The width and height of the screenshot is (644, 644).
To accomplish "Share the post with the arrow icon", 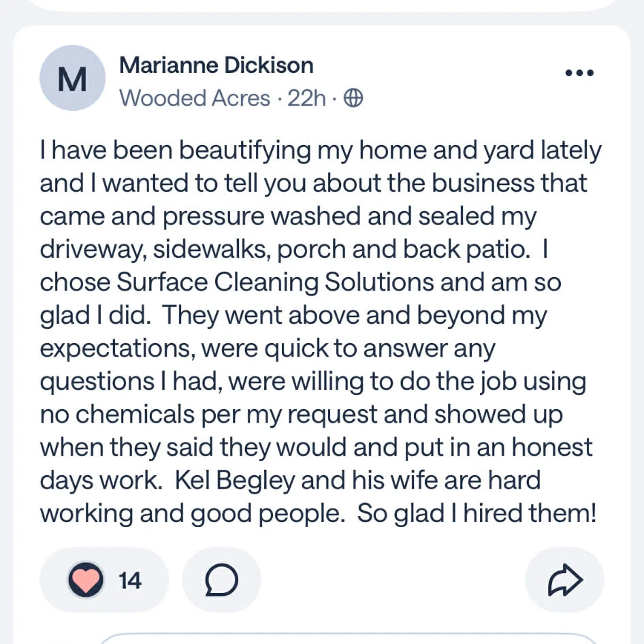I will point(565,581).
